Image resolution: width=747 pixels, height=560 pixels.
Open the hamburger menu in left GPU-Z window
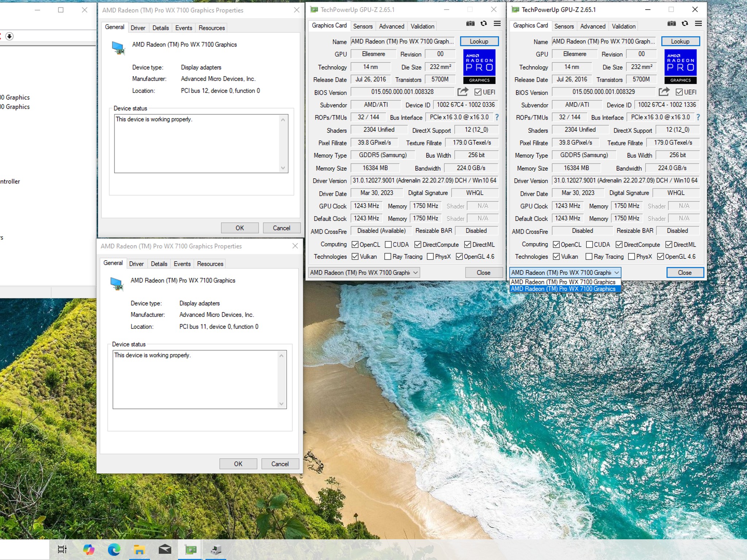click(497, 24)
